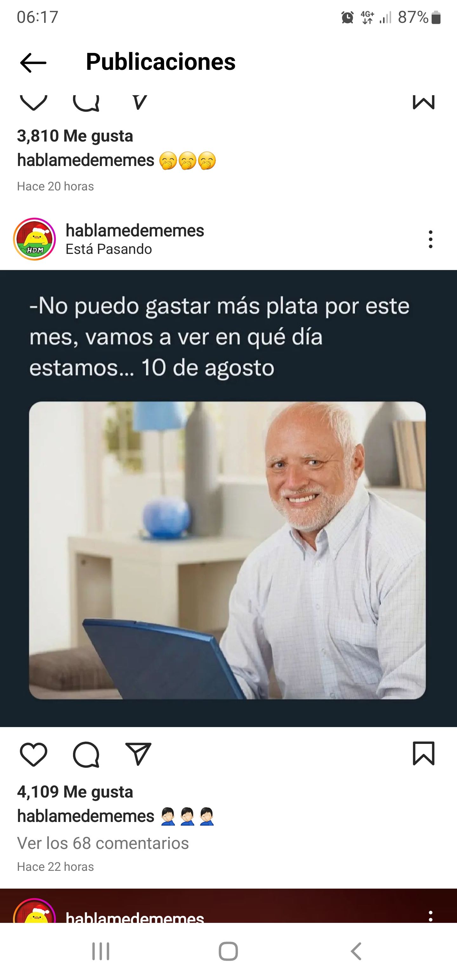Open options menu of the bottom post

430,916
